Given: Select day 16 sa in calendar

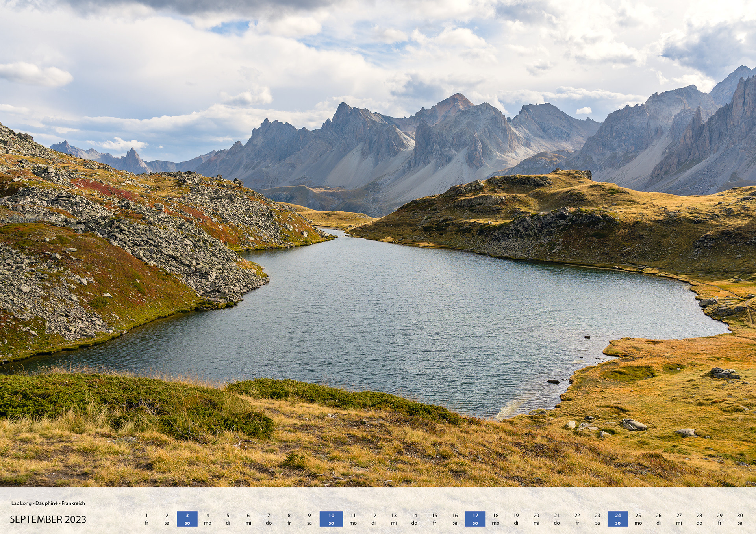Looking at the screenshot, I should 455,519.
